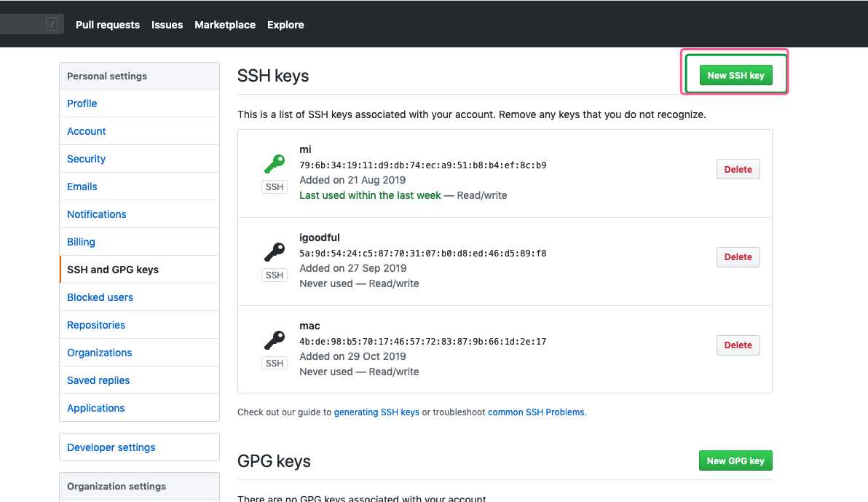This screenshot has height=502, width=868.
Task: Click the green key icon for mi
Action: click(x=275, y=164)
